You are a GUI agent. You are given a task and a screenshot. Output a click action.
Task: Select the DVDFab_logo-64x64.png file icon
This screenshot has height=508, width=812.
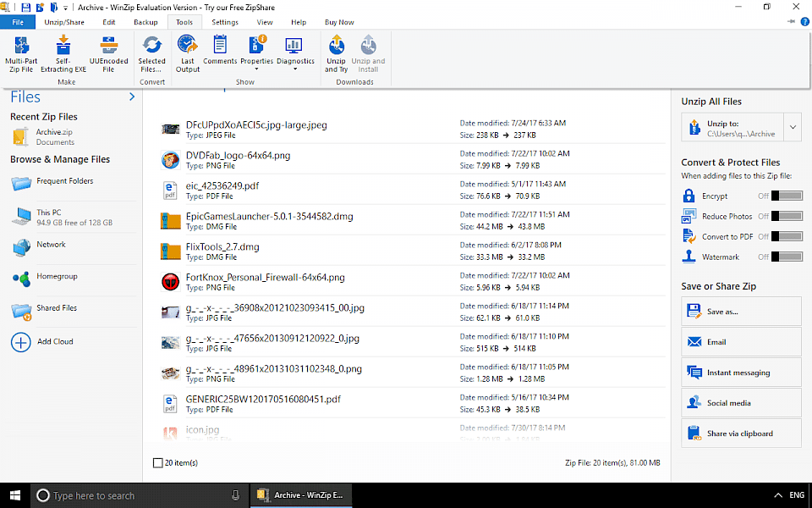pyautogui.click(x=170, y=160)
